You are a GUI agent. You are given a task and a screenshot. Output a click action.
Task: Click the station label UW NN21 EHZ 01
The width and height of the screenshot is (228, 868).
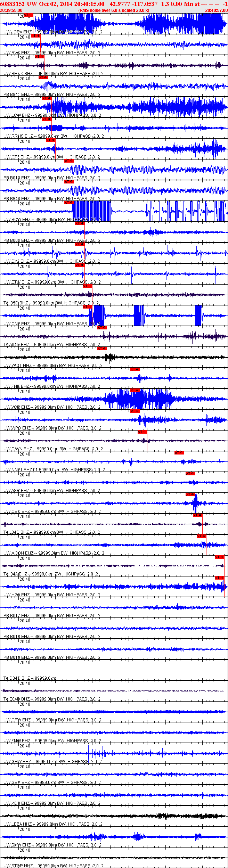point(21,470)
